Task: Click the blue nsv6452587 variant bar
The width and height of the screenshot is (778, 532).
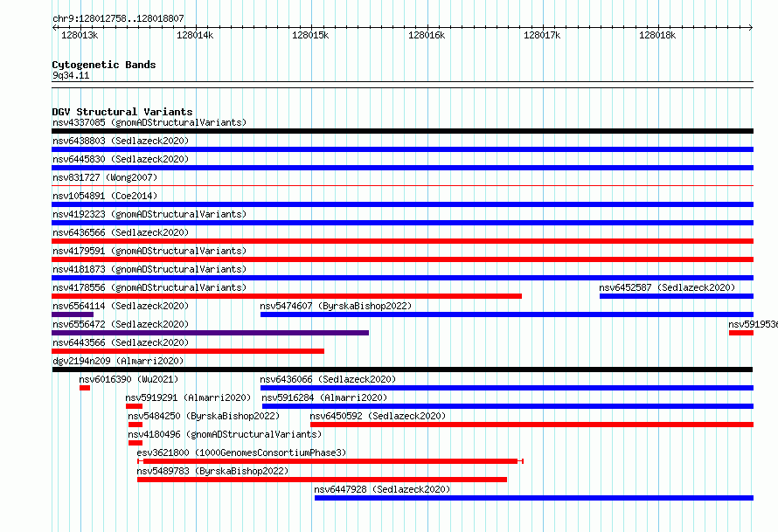Action: (677, 296)
